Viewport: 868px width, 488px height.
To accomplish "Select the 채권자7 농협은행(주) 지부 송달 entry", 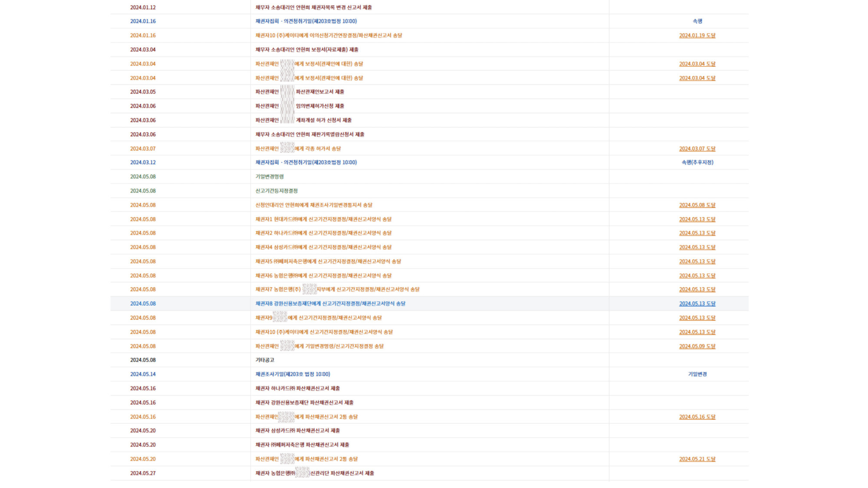I will tap(337, 289).
